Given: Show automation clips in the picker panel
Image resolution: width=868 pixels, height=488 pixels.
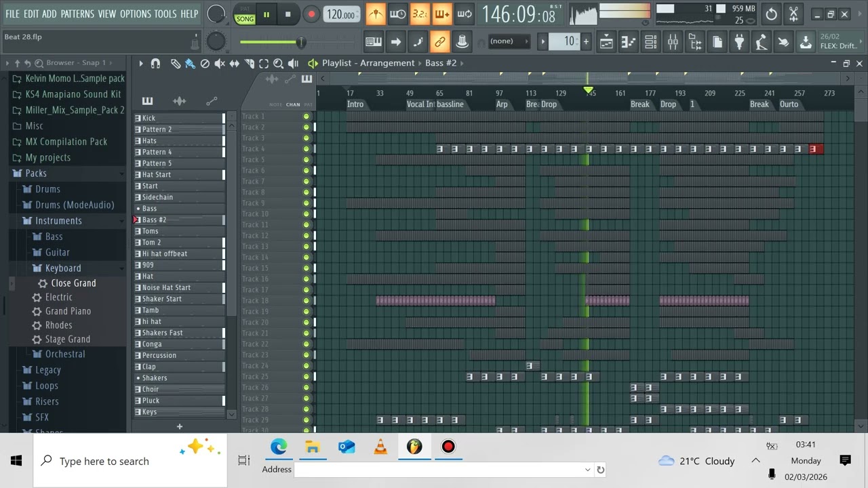Looking at the screenshot, I should (212, 101).
